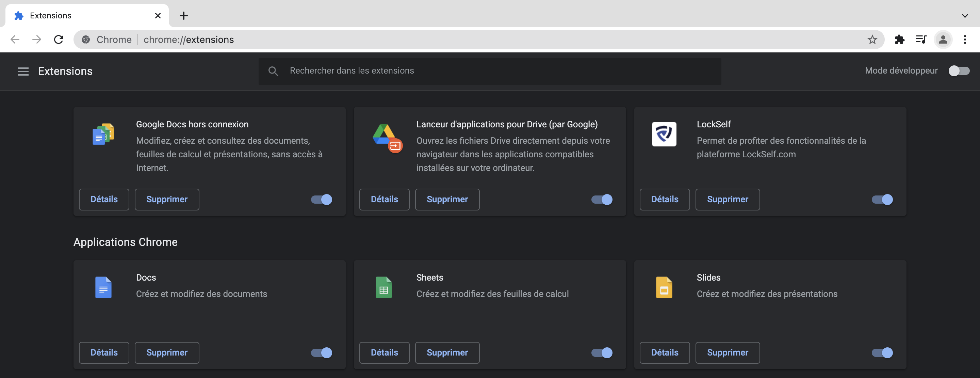Viewport: 980px width, 378px height.
Task: Focus the Rechercher dans les extensions field
Action: tap(490, 71)
